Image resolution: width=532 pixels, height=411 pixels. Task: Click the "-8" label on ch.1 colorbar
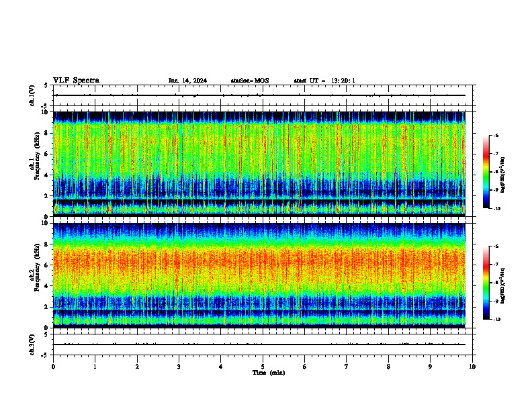coord(496,172)
